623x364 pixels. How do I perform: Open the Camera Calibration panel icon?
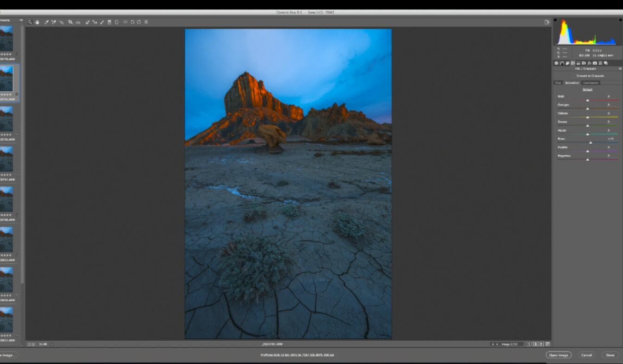(595, 63)
